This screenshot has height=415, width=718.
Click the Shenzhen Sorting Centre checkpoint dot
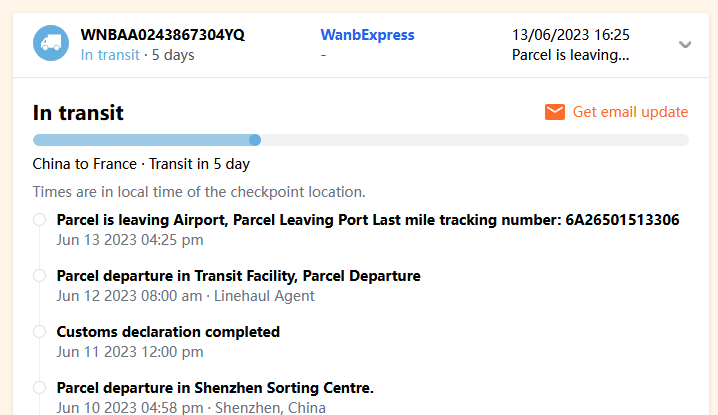pyautogui.click(x=40, y=387)
